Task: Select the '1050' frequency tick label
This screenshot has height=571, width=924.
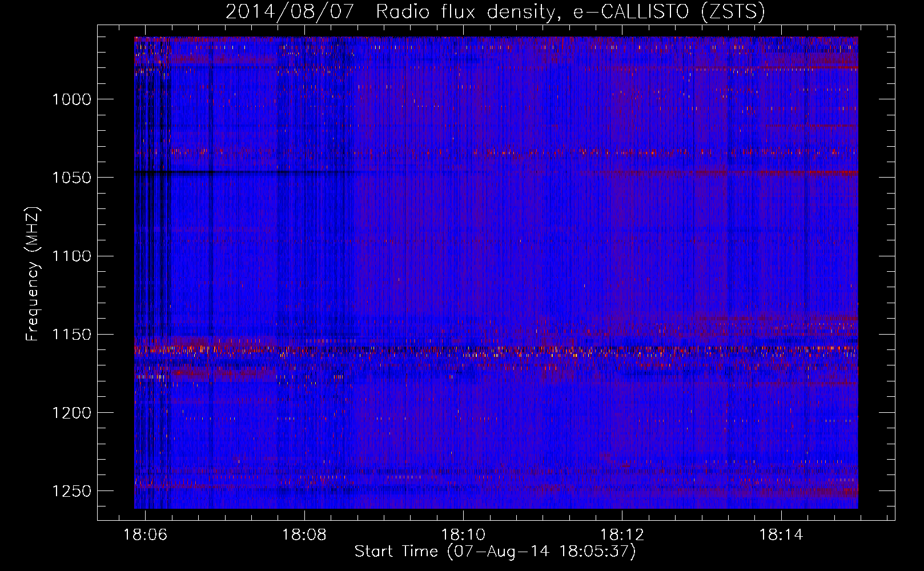Action: [x=71, y=178]
